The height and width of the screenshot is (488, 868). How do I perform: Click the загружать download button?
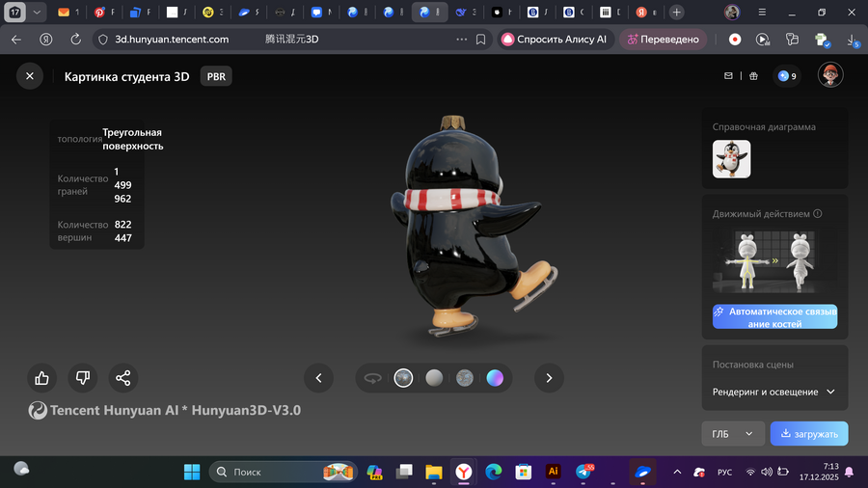(x=809, y=434)
